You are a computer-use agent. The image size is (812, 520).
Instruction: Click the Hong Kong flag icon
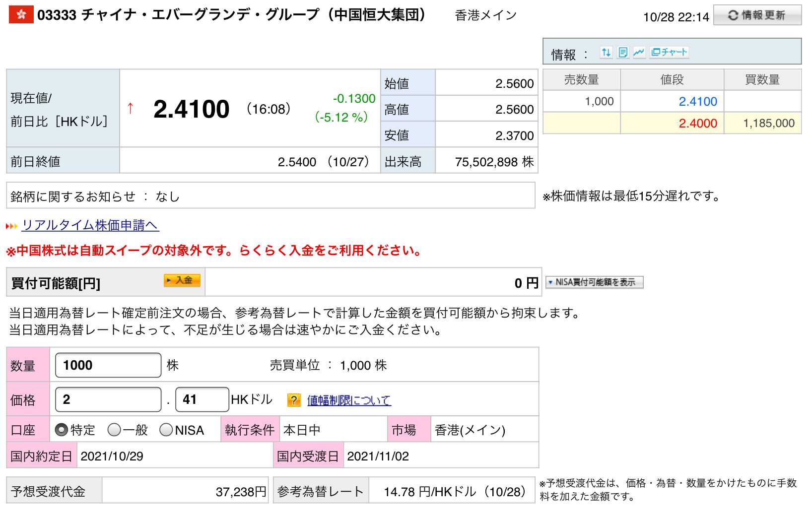click(x=21, y=15)
